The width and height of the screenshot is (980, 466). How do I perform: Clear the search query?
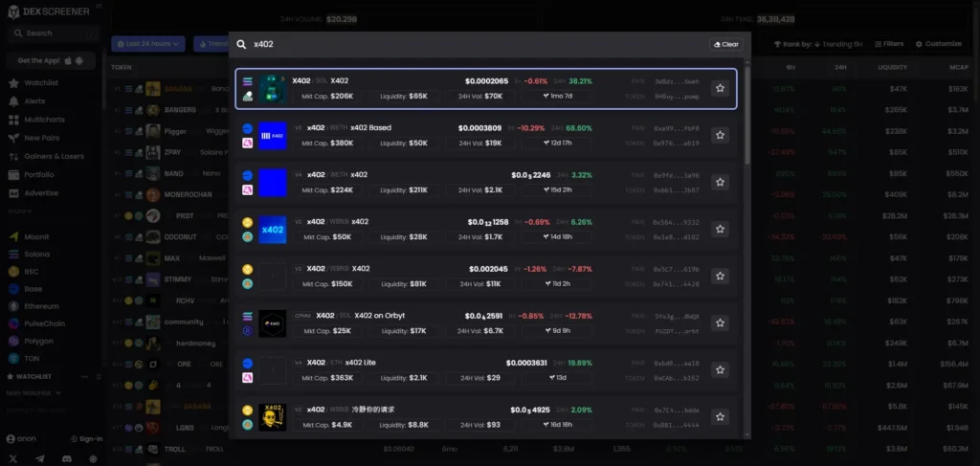(726, 44)
